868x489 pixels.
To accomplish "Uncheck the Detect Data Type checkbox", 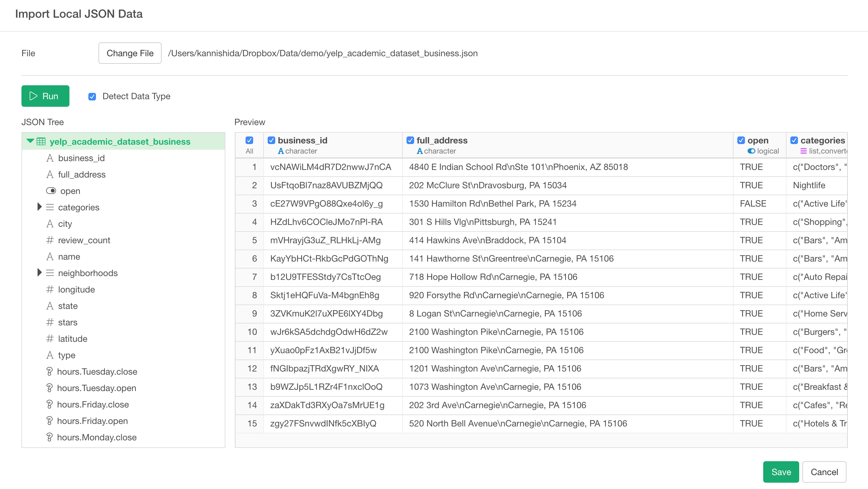I will coord(92,96).
